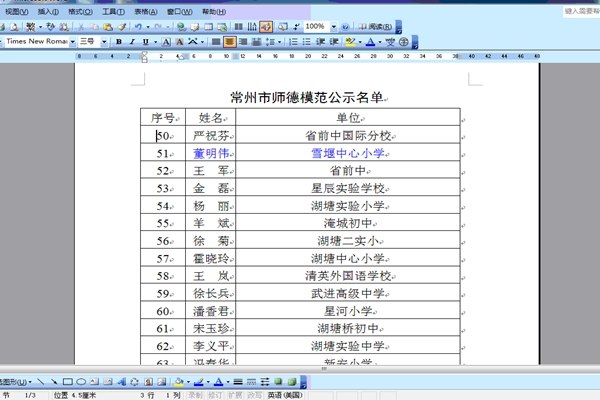Toggle bold formatting
The width and height of the screenshot is (600, 400).
(119, 42)
